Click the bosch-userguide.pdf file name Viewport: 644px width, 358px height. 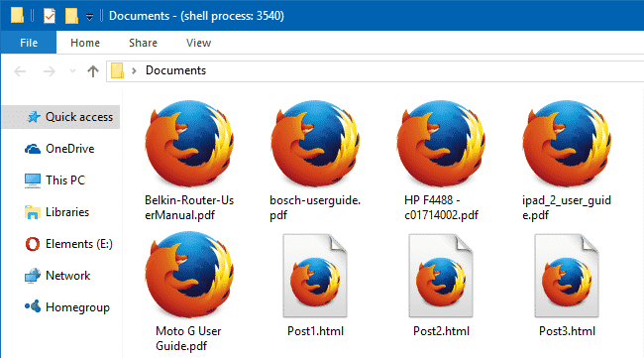click(x=315, y=207)
